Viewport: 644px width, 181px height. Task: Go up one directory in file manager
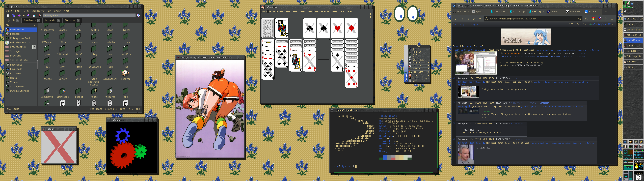pos(34,15)
